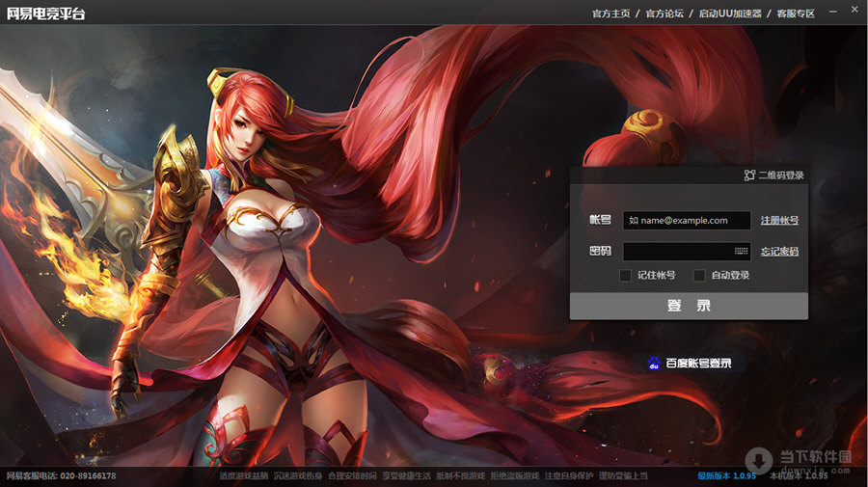
Task: Switch to 二维码登录 QR login
Action: (x=773, y=176)
